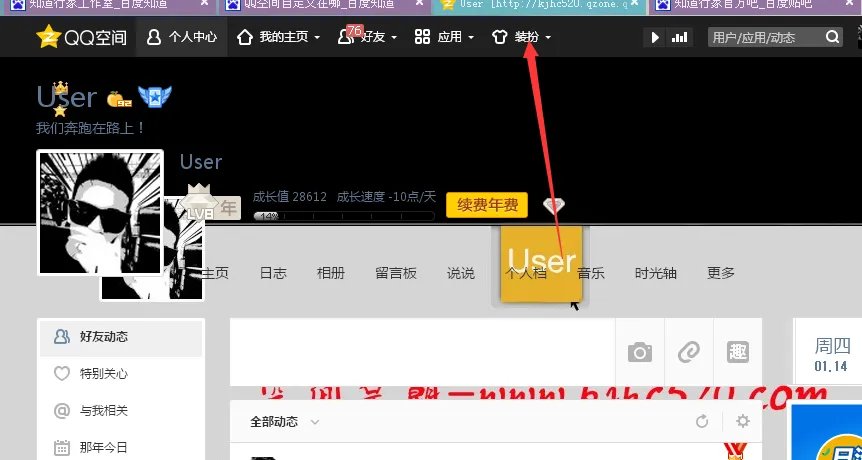Screen dimensions: 862x460
Task: Click the post text input area
Action: tap(422, 352)
